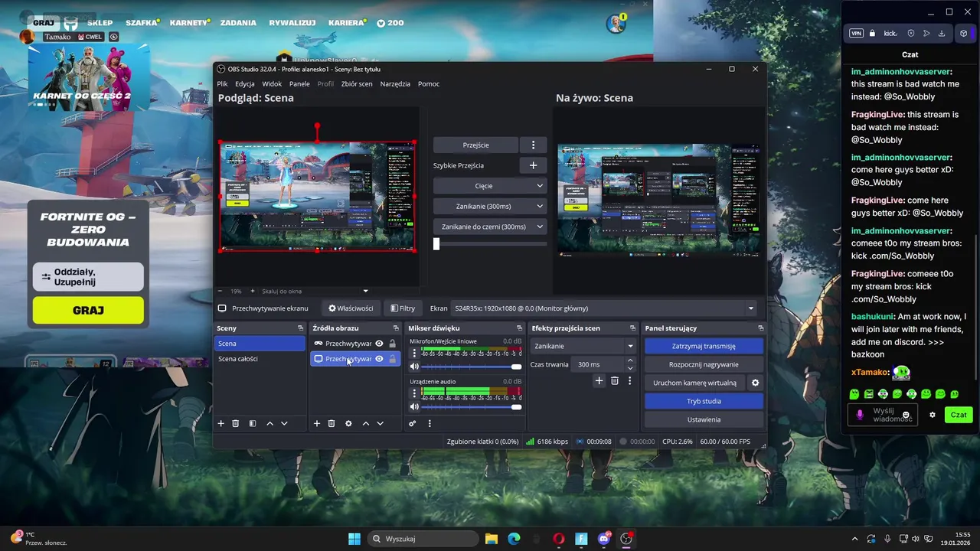Open Cięcie quick transition dropdown
Viewport: 980px width, 551px height.
pyautogui.click(x=489, y=186)
